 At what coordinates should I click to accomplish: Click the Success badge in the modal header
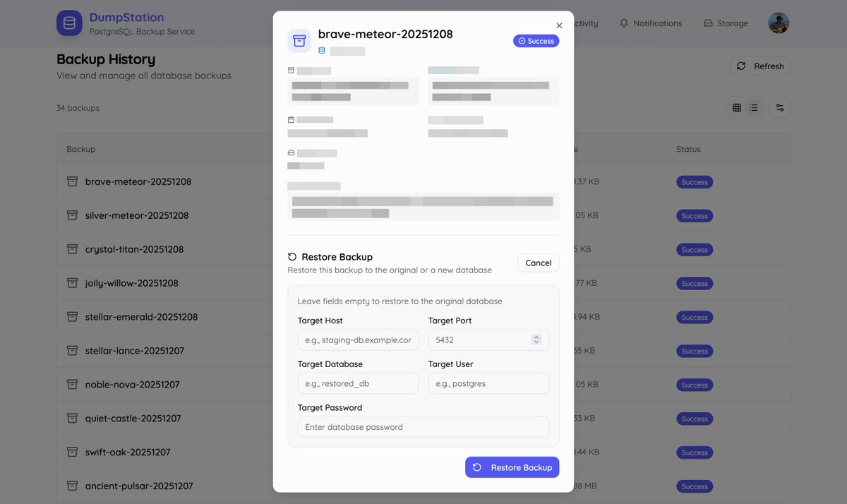[536, 40]
